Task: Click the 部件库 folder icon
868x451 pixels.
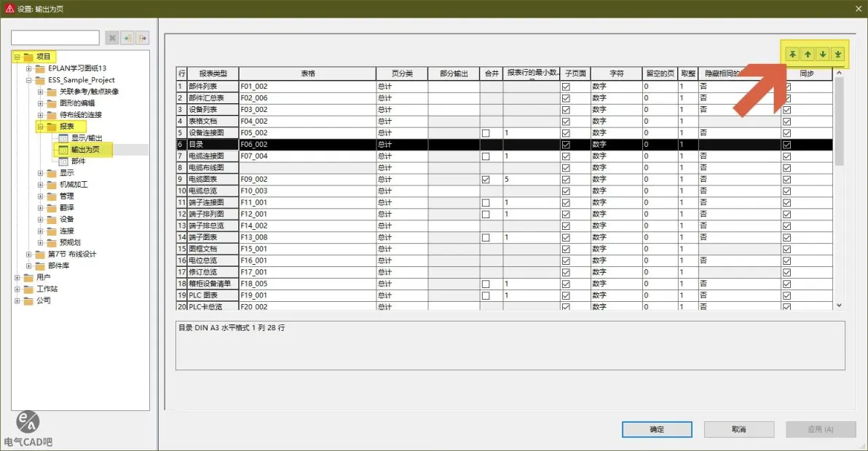Action: pyautogui.click(x=40, y=266)
